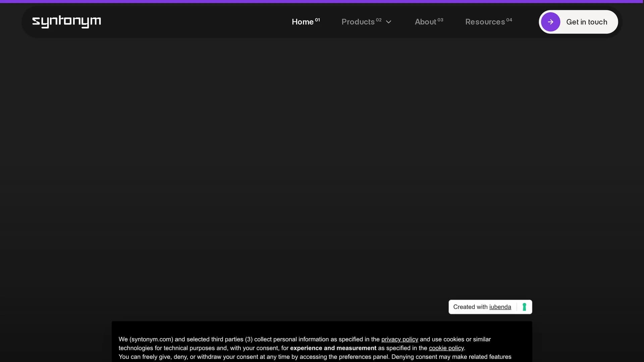This screenshot has height=362, width=644.
Task: Click the Get in touch button
Action: (578, 22)
